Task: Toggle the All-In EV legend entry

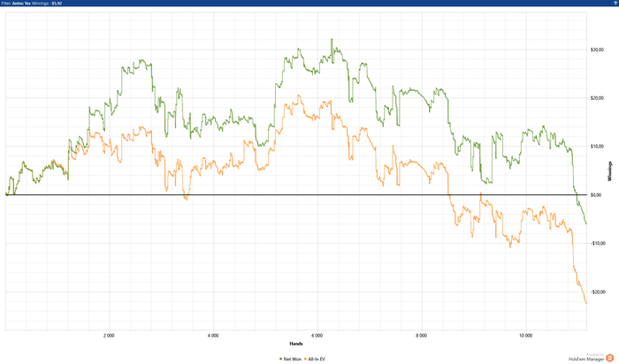Action: tap(315, 359)
